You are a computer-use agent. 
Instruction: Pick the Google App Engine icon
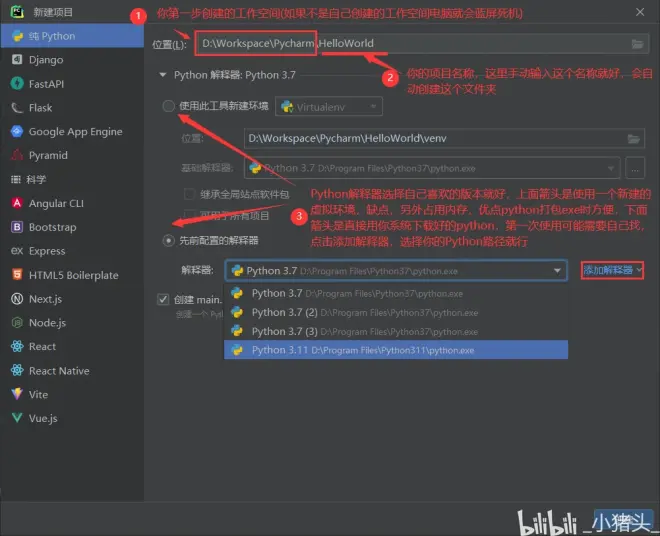click(x=18, y=132)
